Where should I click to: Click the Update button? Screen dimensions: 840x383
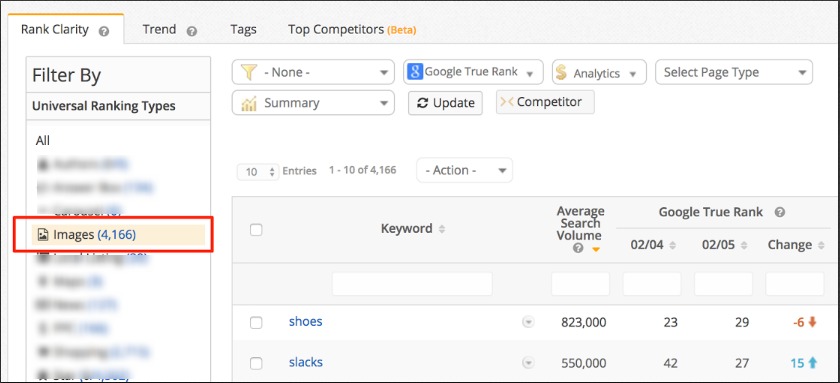pos(445,103)
